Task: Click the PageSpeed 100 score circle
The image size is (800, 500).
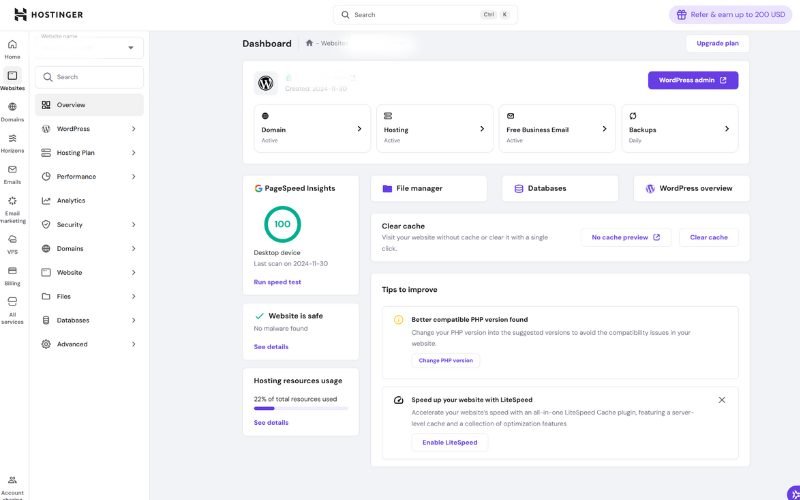Action: (282, 224)
